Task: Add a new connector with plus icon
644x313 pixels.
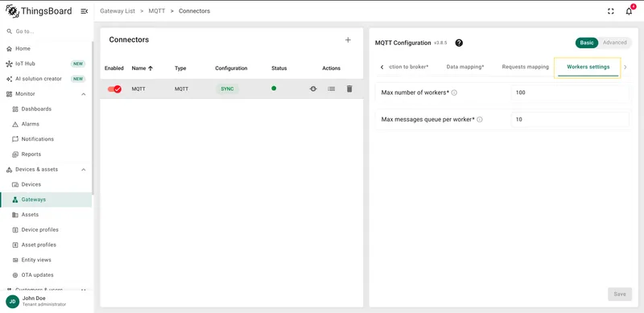Action: pos(348,40)
